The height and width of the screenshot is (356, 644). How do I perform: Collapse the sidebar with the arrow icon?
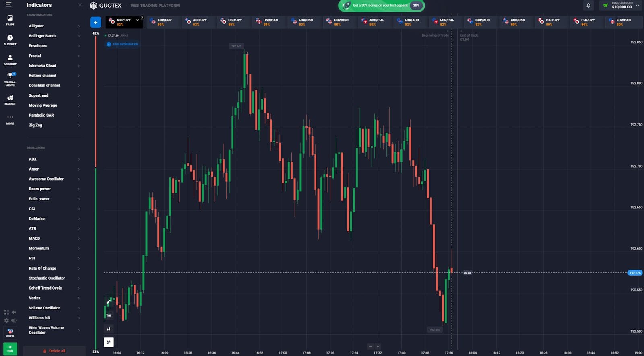pos(14,312)
